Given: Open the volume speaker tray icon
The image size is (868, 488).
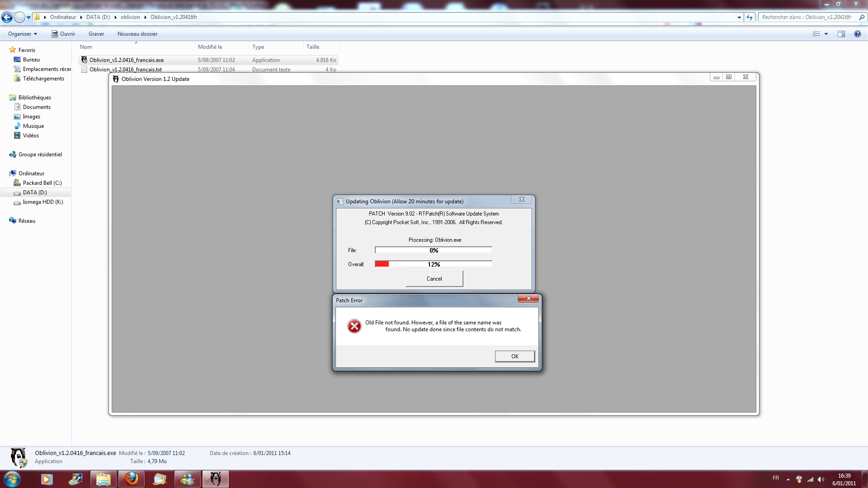Looking at the screenshot, I should click(821, 479).
